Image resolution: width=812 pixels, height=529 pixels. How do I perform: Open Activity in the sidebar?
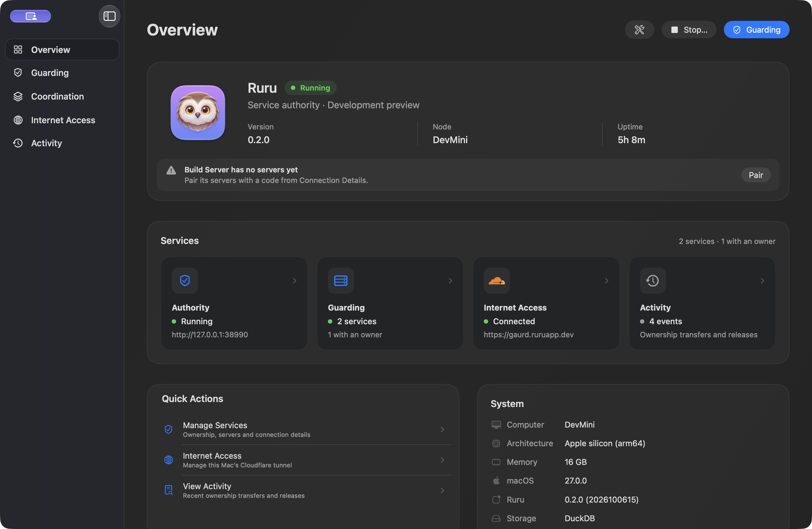tap(62, 143)
